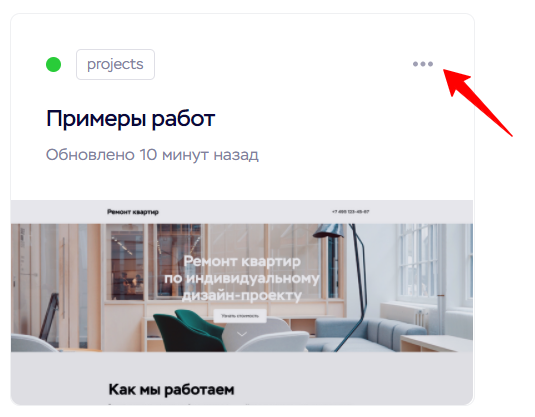This screenshot has height=417, width=535.
Task: Click the grey sofa in hero image
Action: coord(368,334)
